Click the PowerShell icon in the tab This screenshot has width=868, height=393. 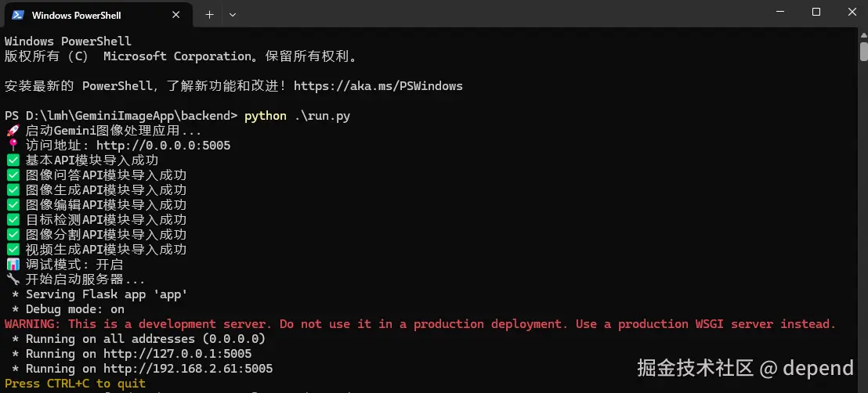click(17, 15)
